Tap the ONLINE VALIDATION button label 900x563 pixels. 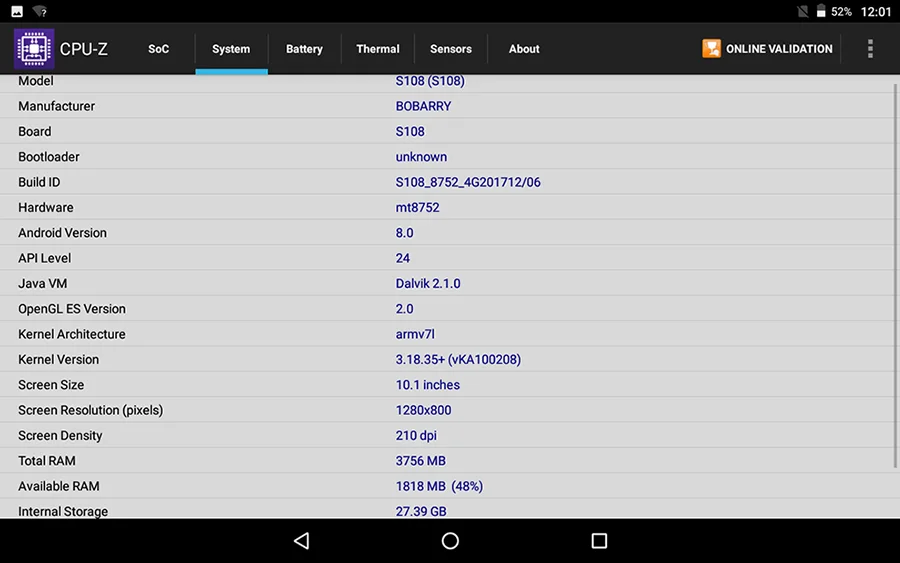click(x=779, y=49)
